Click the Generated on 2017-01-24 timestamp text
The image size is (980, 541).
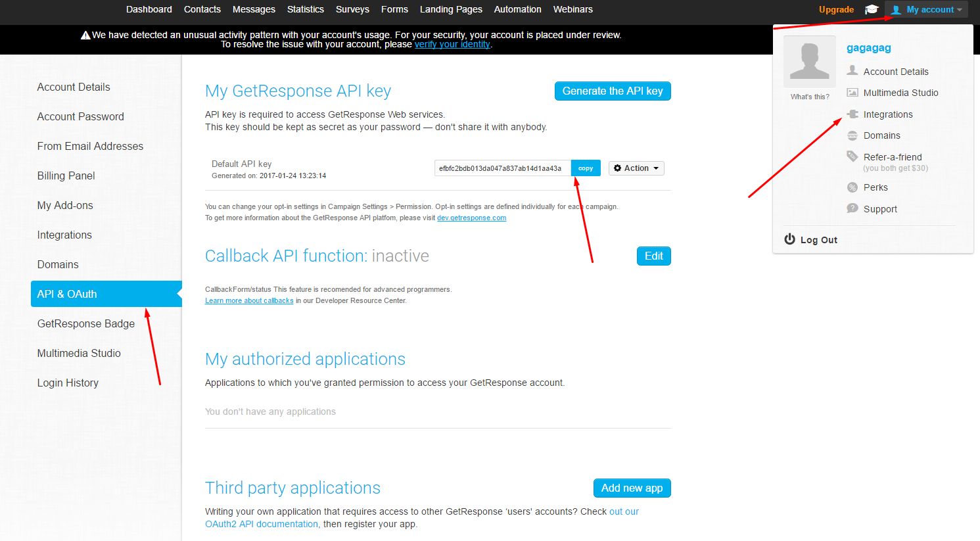[x=269, y=176]
